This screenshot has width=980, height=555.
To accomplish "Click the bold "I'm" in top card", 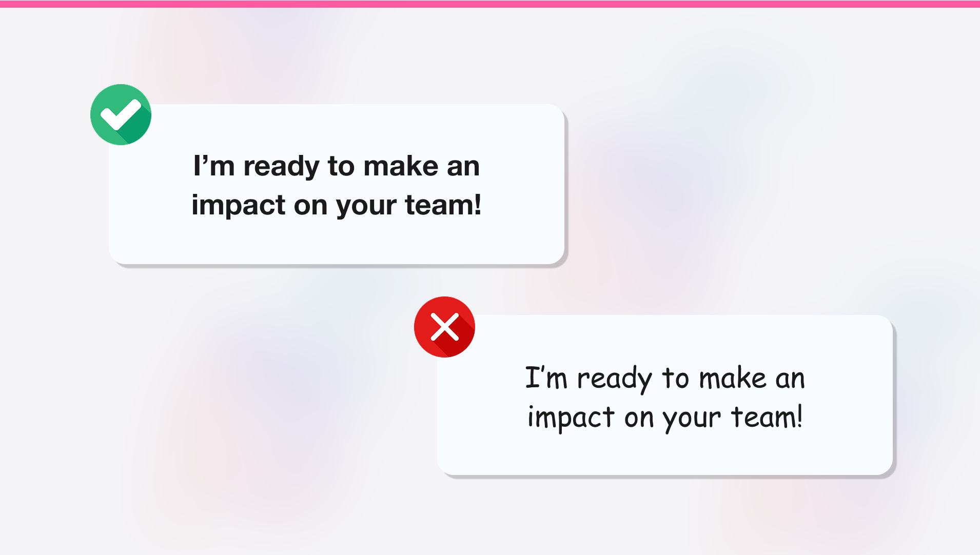I will pyautogui.click(x=214, y=166).
